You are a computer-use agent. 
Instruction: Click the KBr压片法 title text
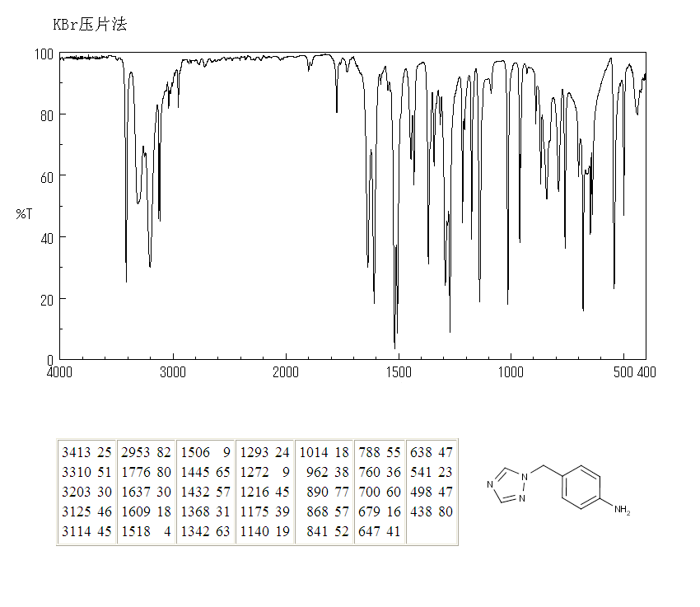coord(91,25)
